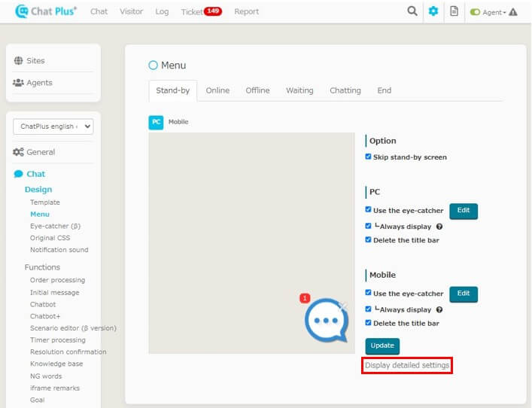Select the PC preview icon

pyautogui.click(x=156, y=122)
